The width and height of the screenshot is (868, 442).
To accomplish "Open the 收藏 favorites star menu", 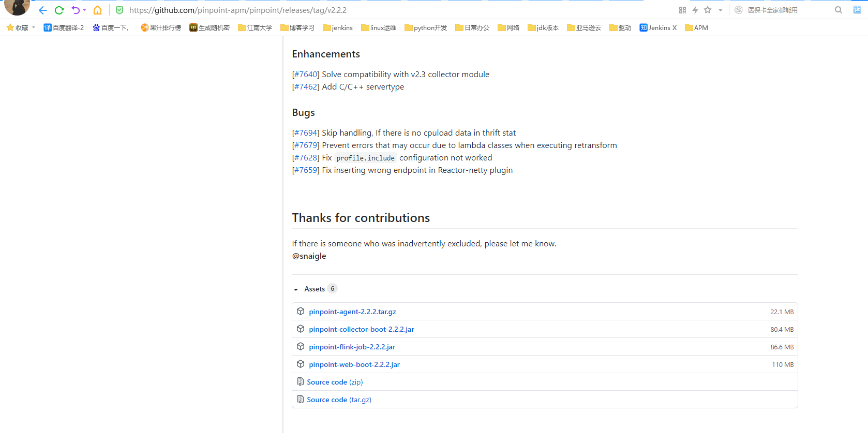I will (18, 28).
